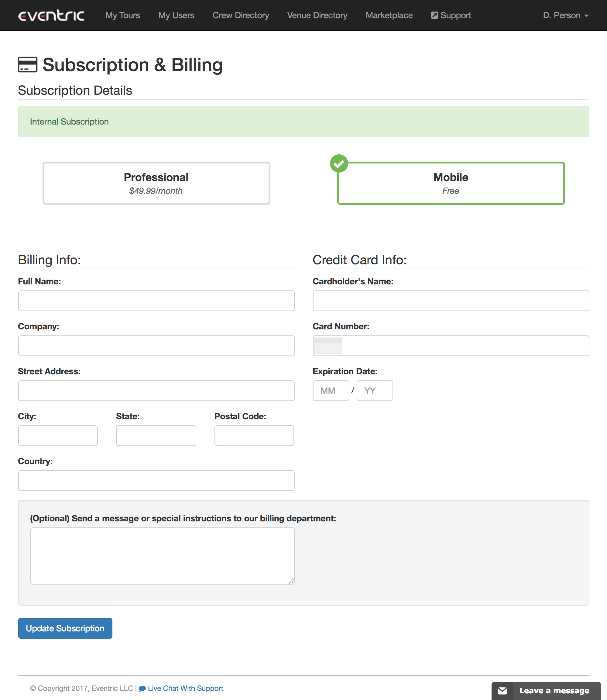Open the Venue Directory nav item
This screenshot has height=700, width=607.
(317, 15)
